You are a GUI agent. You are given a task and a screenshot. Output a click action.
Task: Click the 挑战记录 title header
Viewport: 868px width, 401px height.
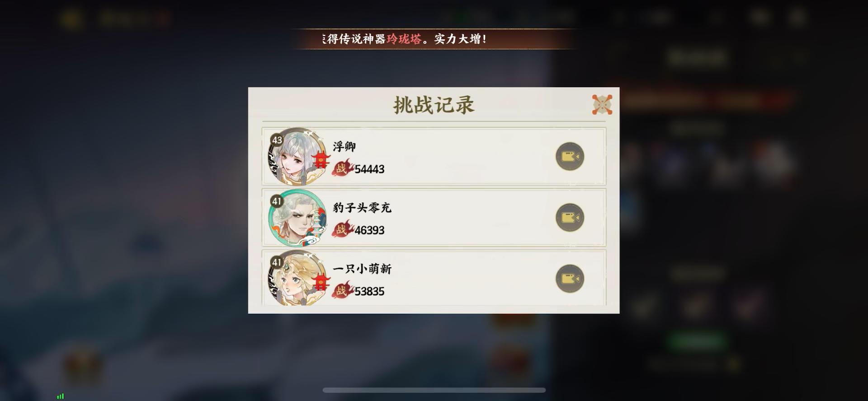tap(434, 105)
